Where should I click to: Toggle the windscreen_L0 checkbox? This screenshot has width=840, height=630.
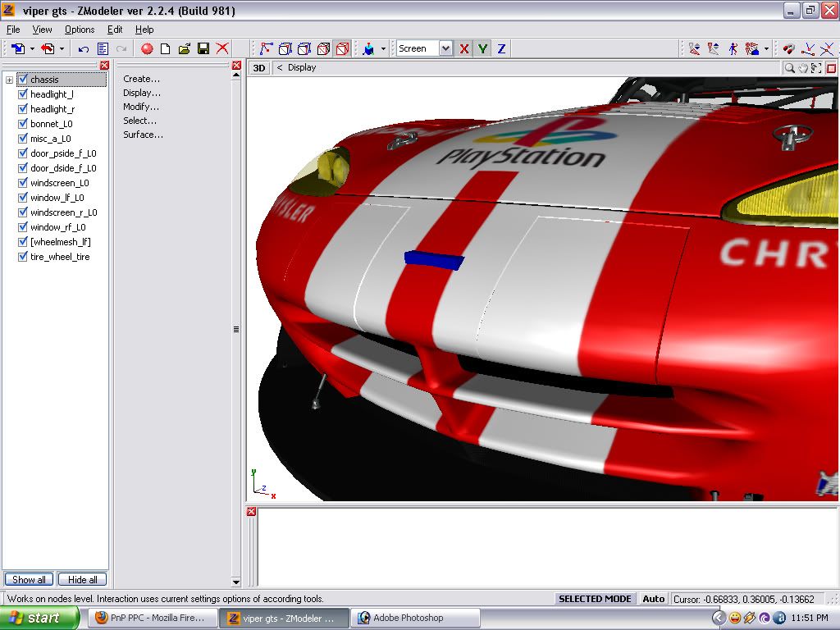point(23,183)
